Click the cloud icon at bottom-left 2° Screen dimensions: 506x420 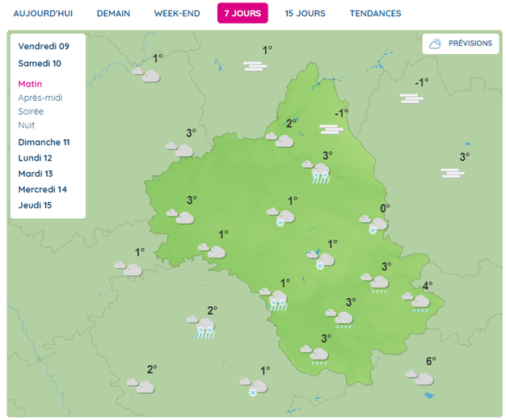[x=141, y=386]
